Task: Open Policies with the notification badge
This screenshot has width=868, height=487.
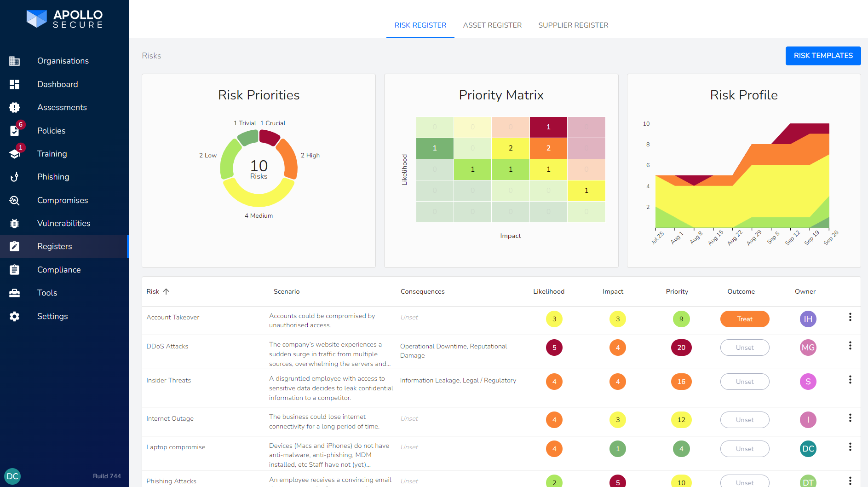Action: click(51, 131)
